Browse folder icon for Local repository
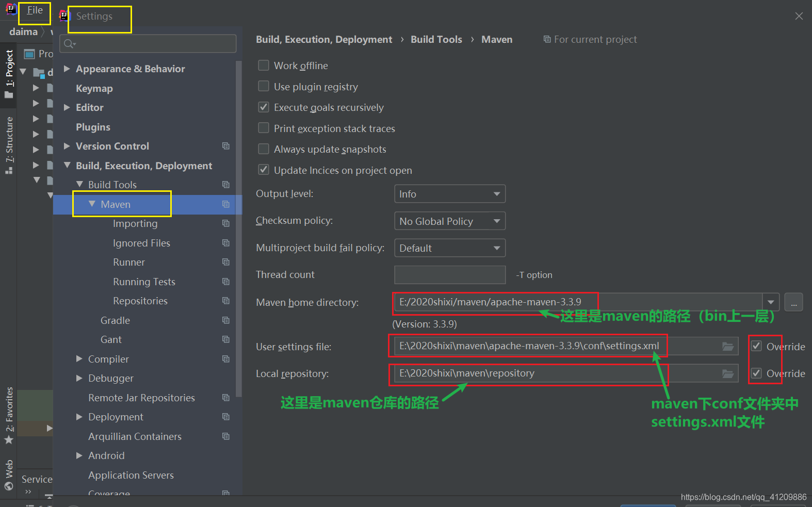812x507 pixels. pos(728,373)
